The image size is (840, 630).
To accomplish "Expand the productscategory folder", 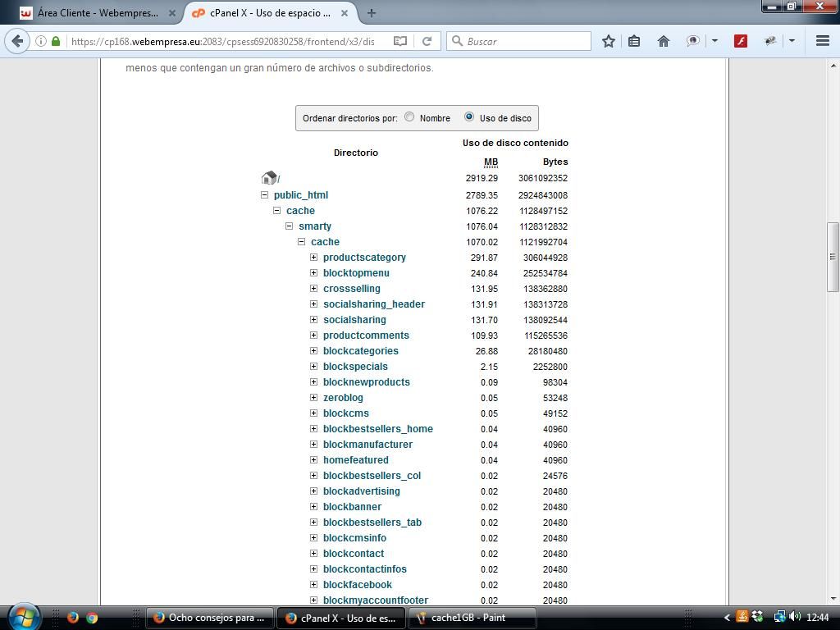I will (313, 257).
